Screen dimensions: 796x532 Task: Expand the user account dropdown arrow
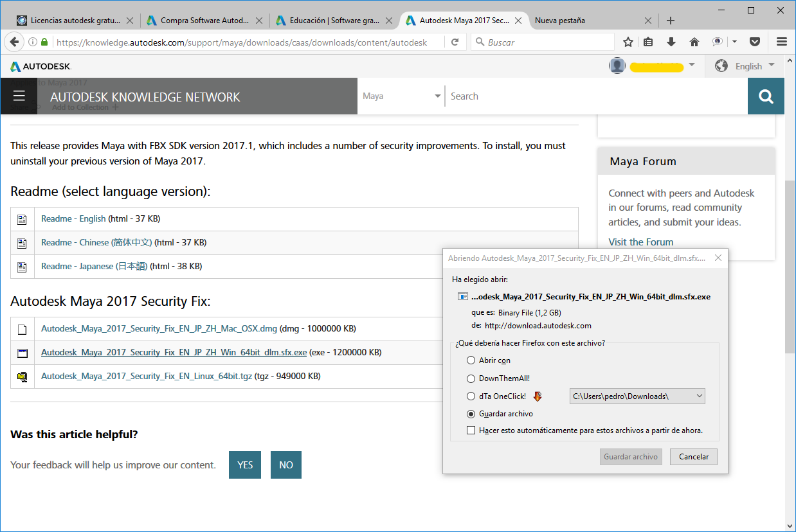[692, 64]
